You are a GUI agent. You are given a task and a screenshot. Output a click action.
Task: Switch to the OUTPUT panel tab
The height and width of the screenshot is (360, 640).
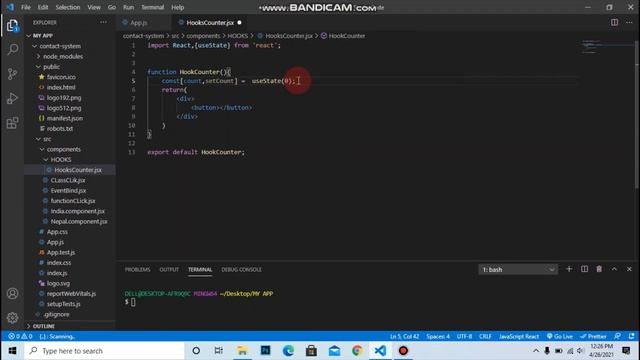(x=169, y=269)
